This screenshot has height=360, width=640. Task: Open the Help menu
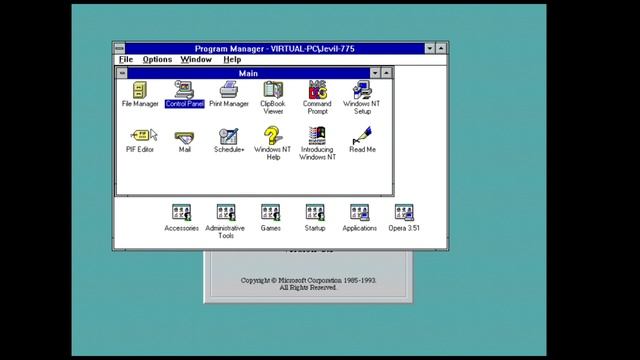232,60
